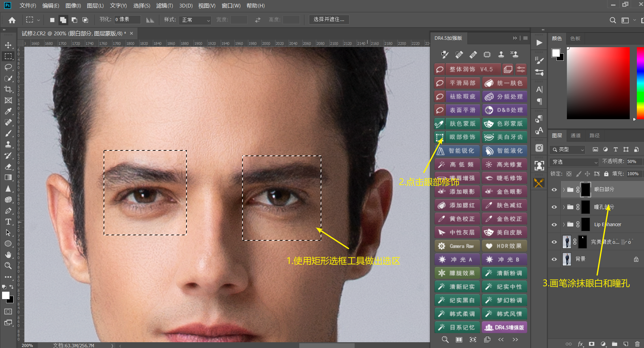Open the layer filter 类型 dropdown
644x348 pixels.
pos(567,149)
